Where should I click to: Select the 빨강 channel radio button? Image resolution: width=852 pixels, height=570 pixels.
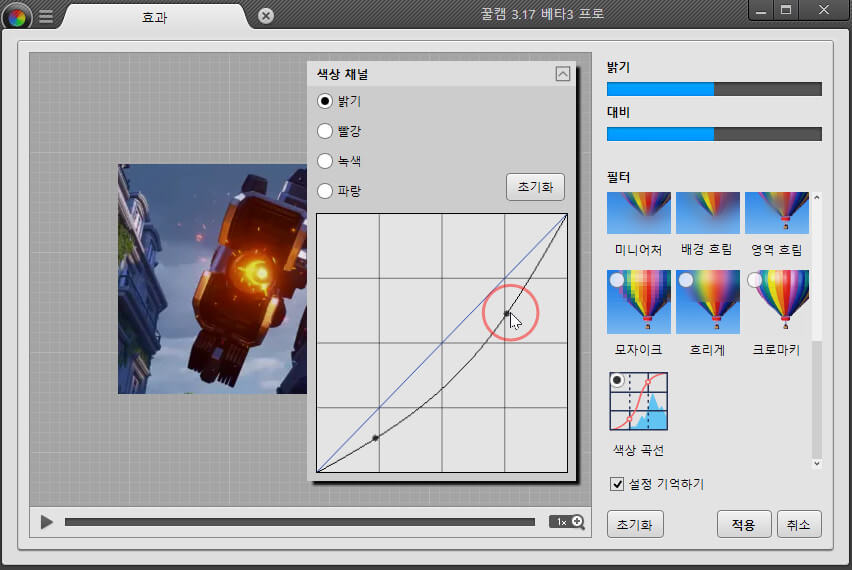(x=325, y=131)
